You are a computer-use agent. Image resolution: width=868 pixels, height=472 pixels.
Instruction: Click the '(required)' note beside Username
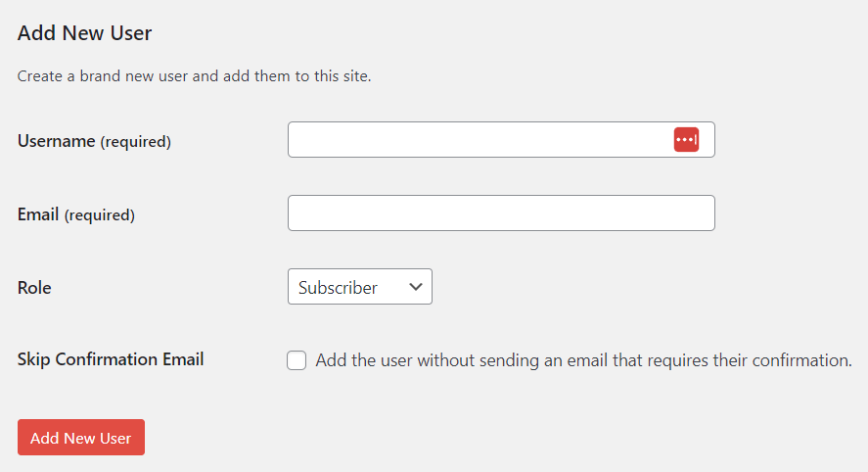point(136,142)
